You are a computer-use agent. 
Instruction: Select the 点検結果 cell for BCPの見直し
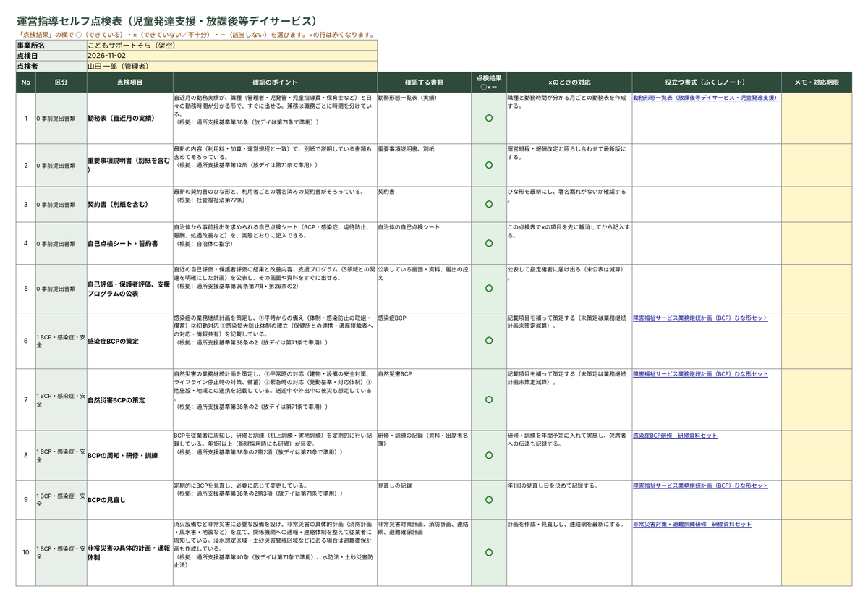click(x=489, y=499)
